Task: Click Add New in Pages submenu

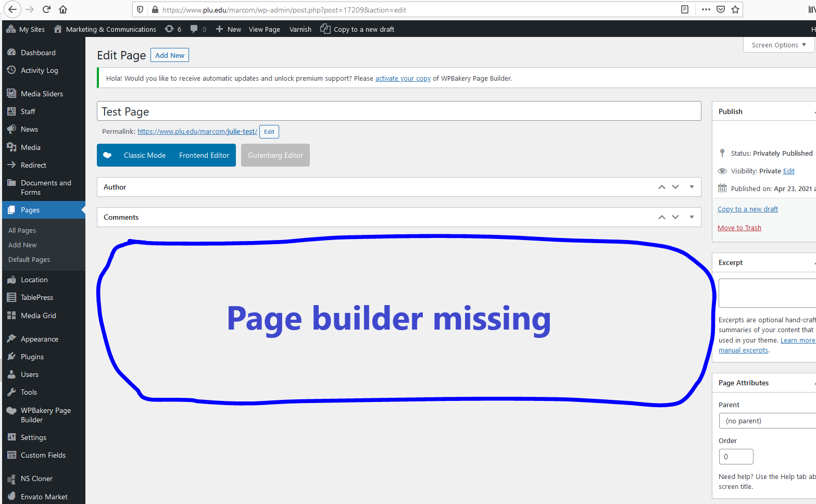Action: (x=22, y=245)
